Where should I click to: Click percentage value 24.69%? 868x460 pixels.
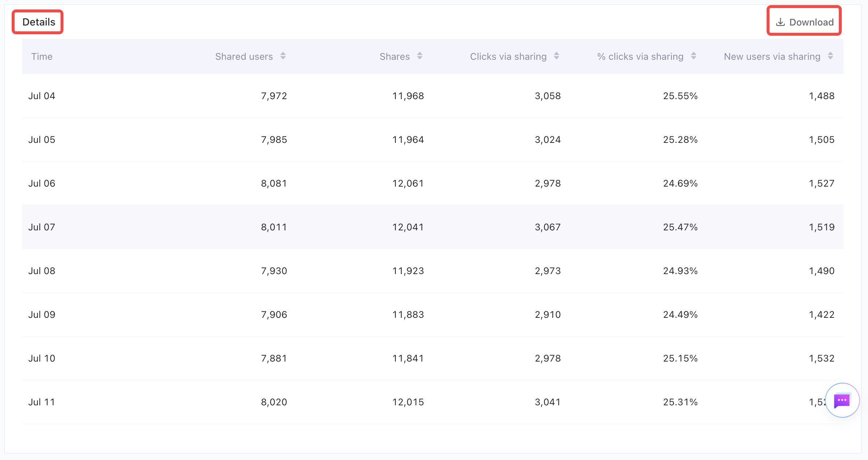(681, 183)
